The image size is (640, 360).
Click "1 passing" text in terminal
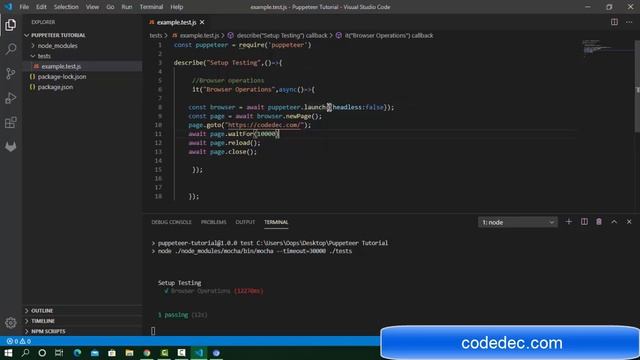[173, 315]
